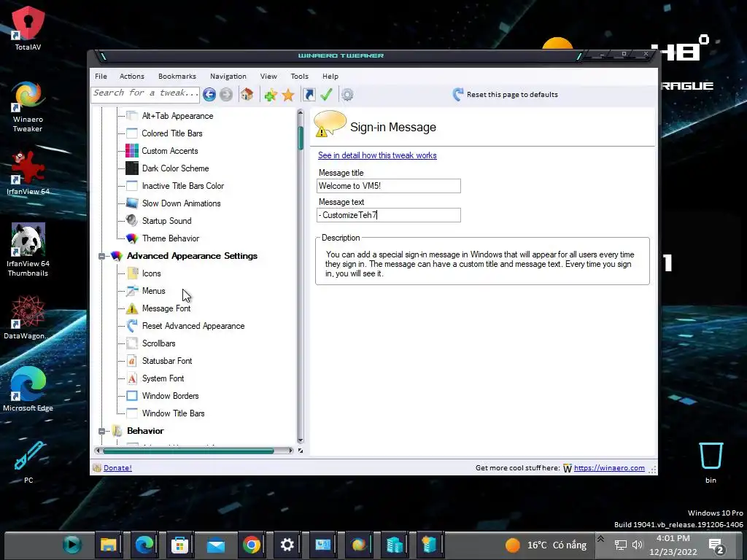Open bookmarks with the orange star icon
The image size is (747, 560).
(288, 95)
